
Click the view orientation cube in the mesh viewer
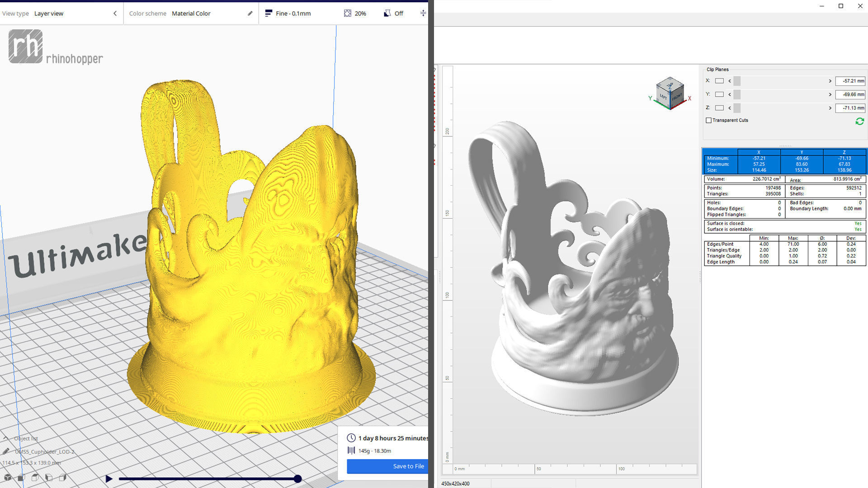pyautogui.click(x=670, y=93)
